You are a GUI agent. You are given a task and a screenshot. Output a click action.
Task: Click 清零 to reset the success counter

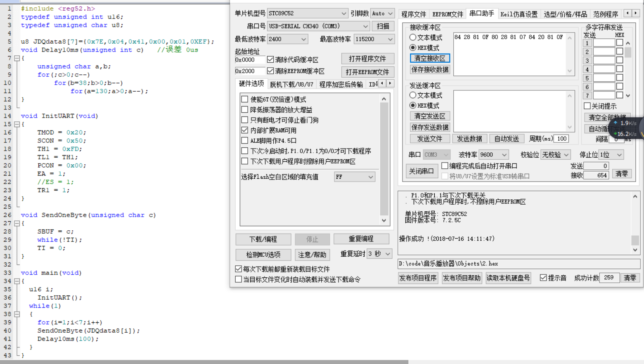[630, 278]
